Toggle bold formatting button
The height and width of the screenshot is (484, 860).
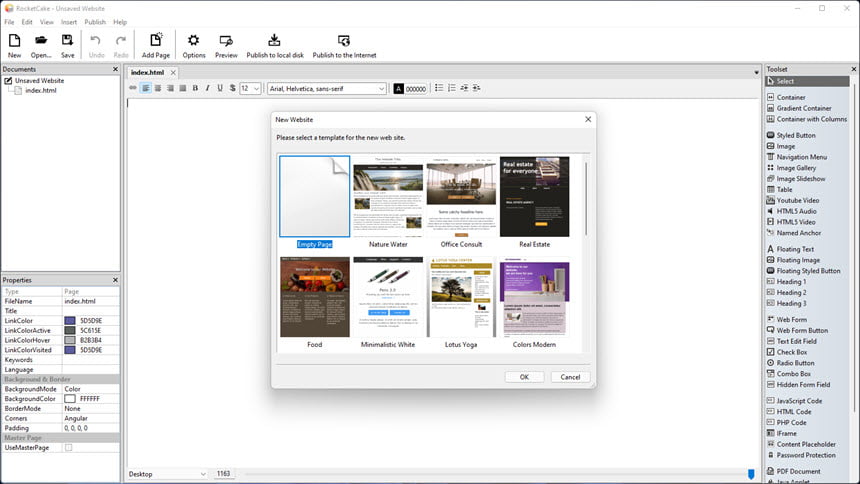(x=195, y=88)
